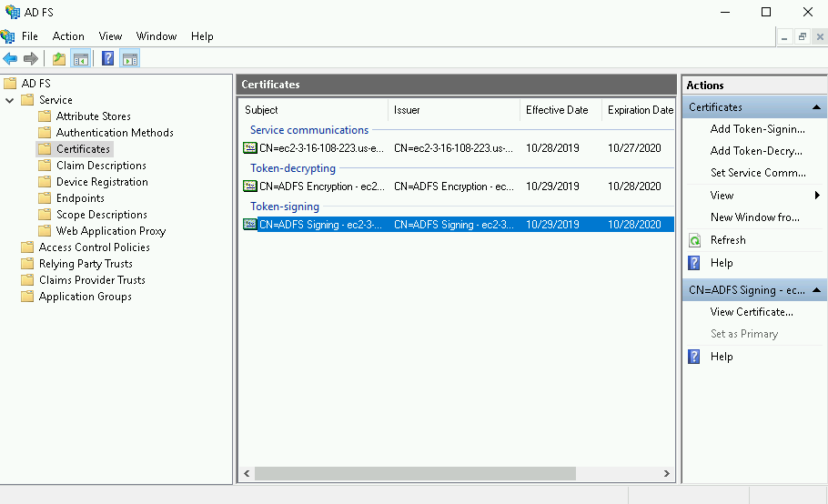
Task: Toggle the Show/Hide Action Pane icon
Action: (x=130, y=59)
